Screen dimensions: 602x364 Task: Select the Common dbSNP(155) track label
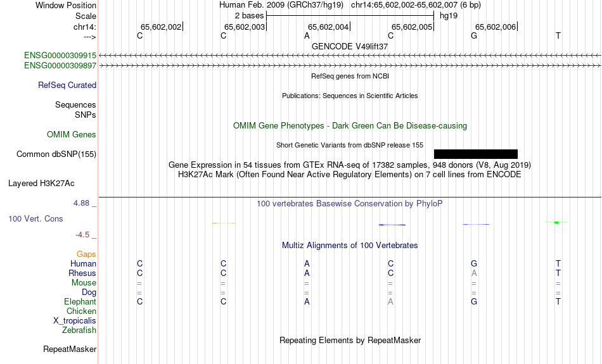pyautogui.click(x=56, y=154)
